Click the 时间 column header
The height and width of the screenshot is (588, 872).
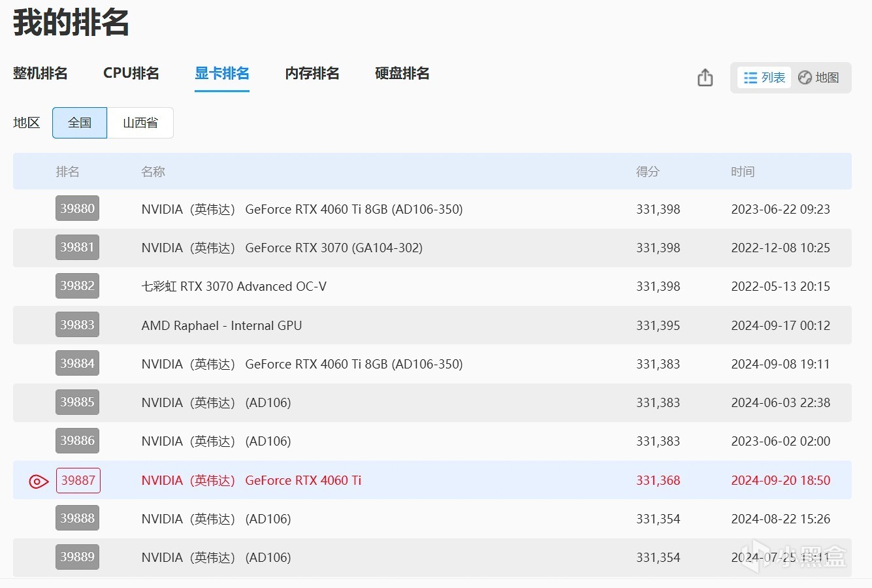(x=743, y=172)
